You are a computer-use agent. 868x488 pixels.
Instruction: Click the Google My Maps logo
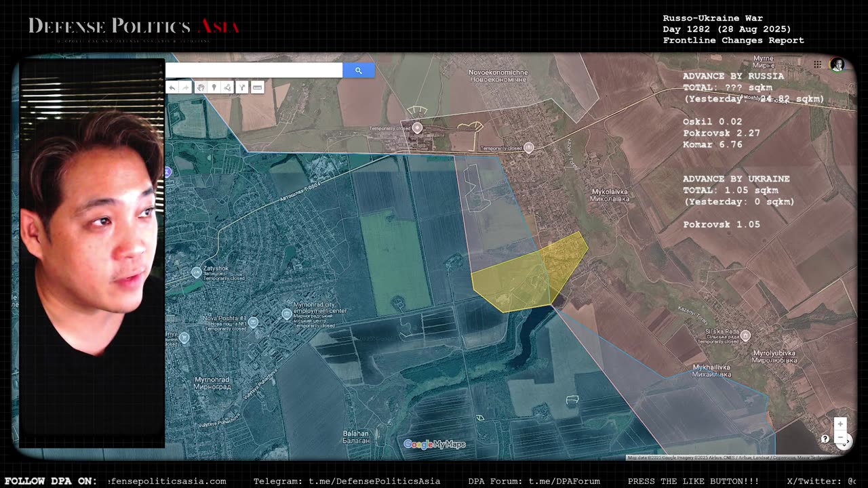(435, 444)
